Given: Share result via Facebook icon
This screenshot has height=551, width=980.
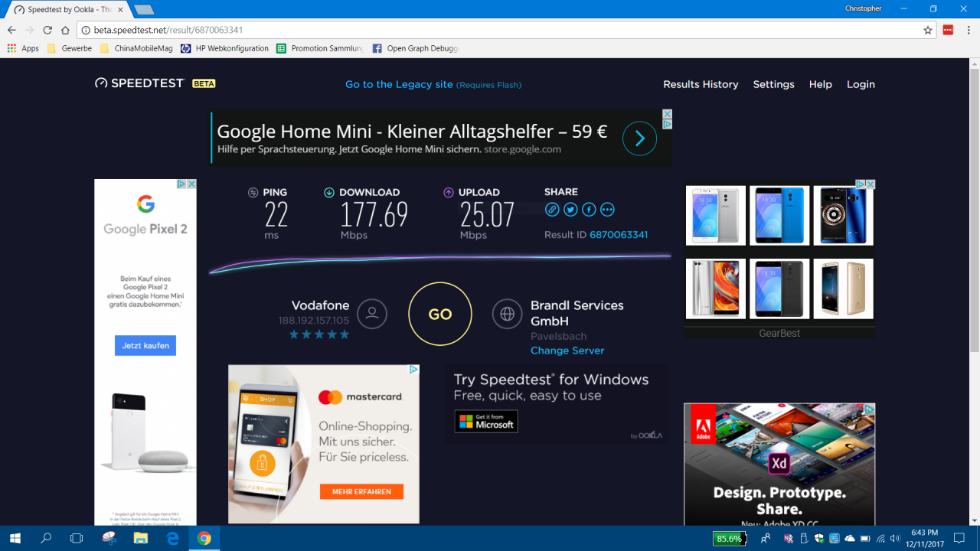Looking at the screenshot, I should pyautogui.click(x=589, y=210).
